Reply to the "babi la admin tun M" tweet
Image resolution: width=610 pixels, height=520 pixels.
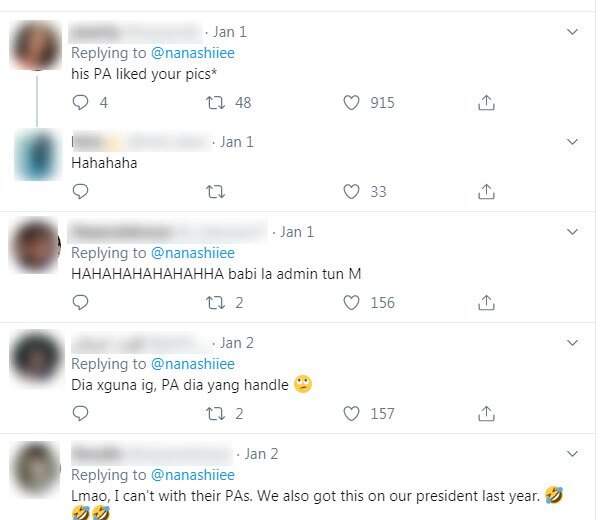pos(82,302)
